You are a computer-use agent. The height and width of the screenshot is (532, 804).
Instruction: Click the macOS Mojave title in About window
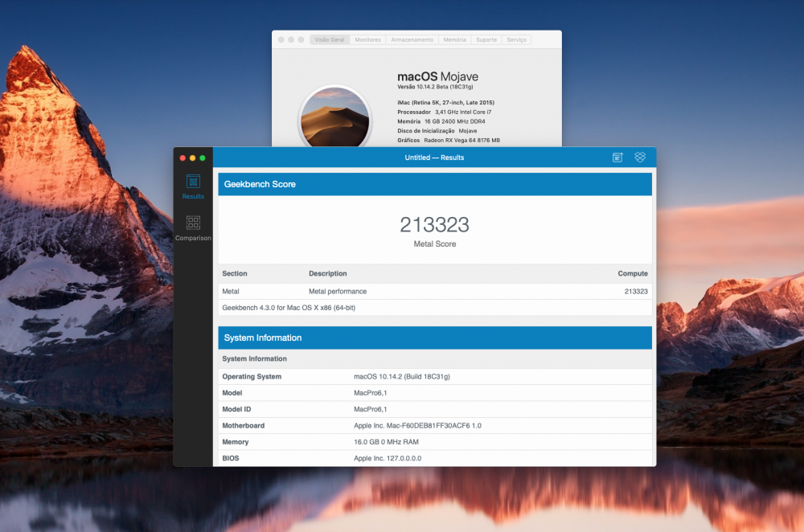[x=438, y=76]
